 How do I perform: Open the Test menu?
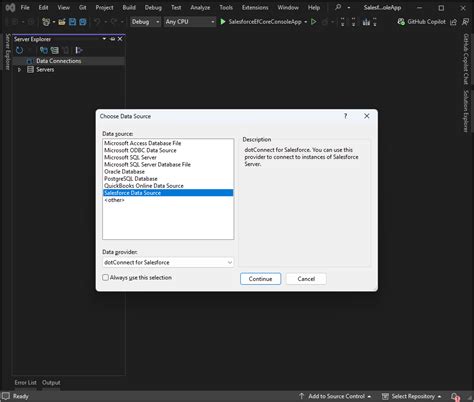click(176, 7)
